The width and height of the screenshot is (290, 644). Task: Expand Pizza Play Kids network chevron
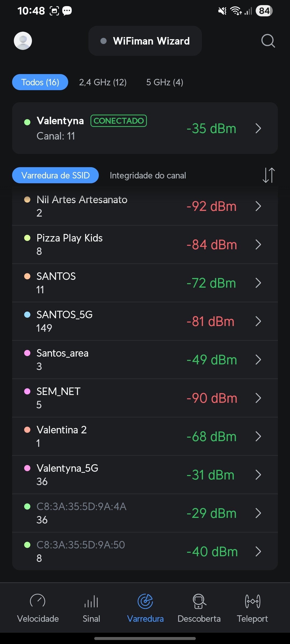(258, 244)
